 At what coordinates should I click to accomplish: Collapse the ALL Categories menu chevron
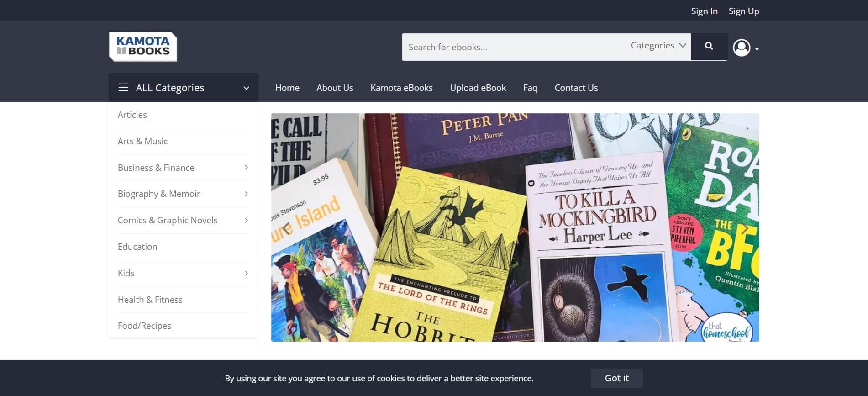[x=246, y=88]
